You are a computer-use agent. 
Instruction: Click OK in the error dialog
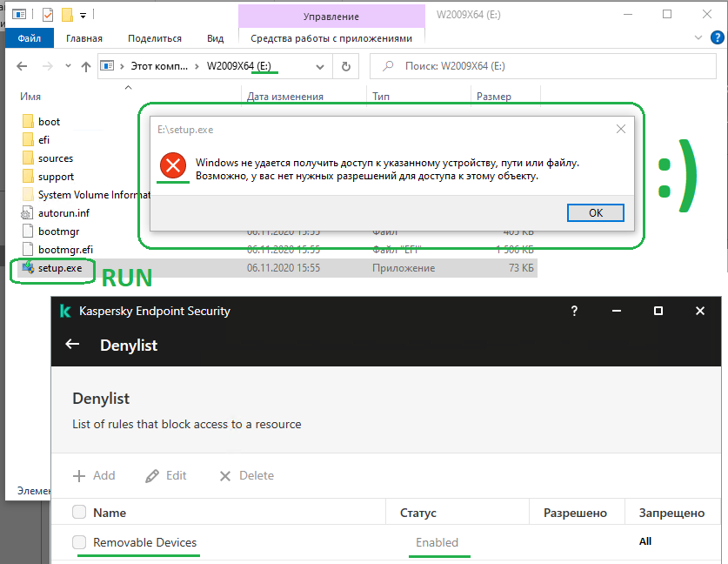coord(596,212)
